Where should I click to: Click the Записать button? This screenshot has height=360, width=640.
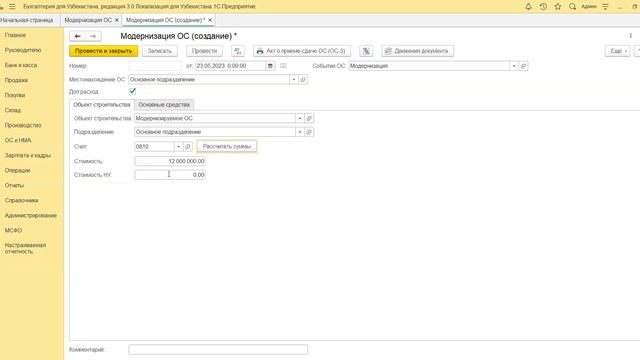click(x=160, y=51)
